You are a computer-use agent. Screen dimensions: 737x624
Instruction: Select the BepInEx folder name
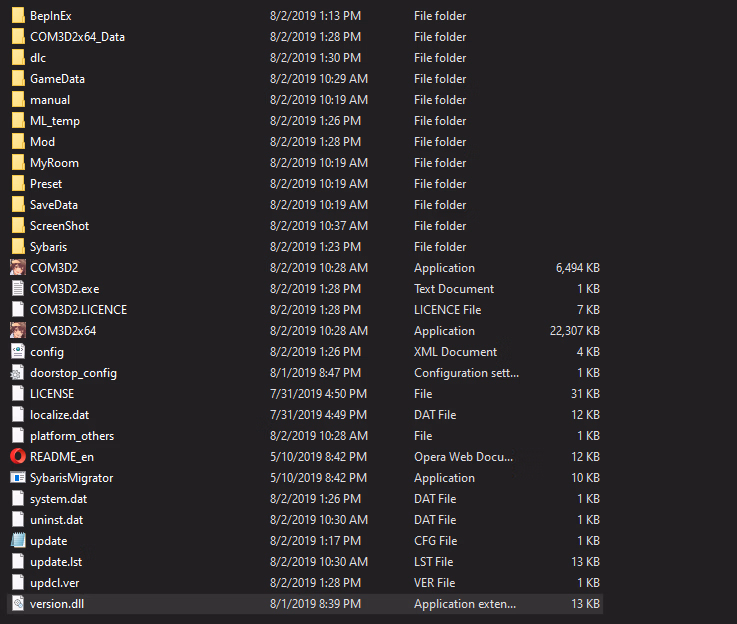point(51,16)
